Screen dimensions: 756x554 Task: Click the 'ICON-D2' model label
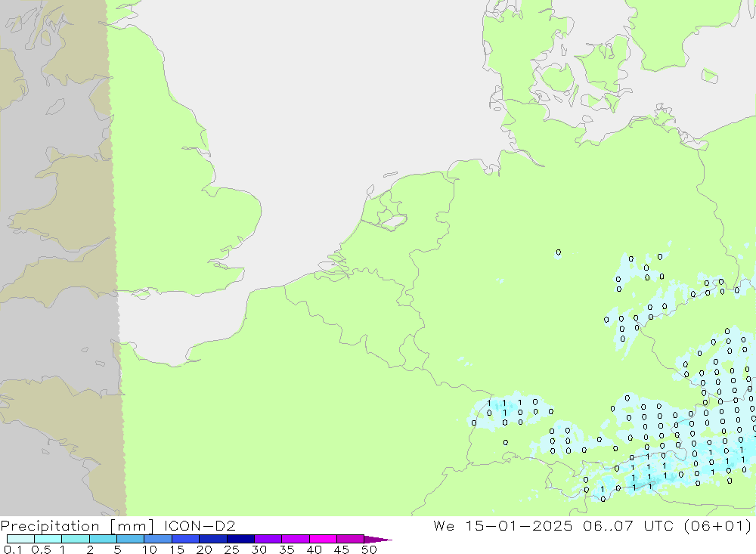[200, 525]
